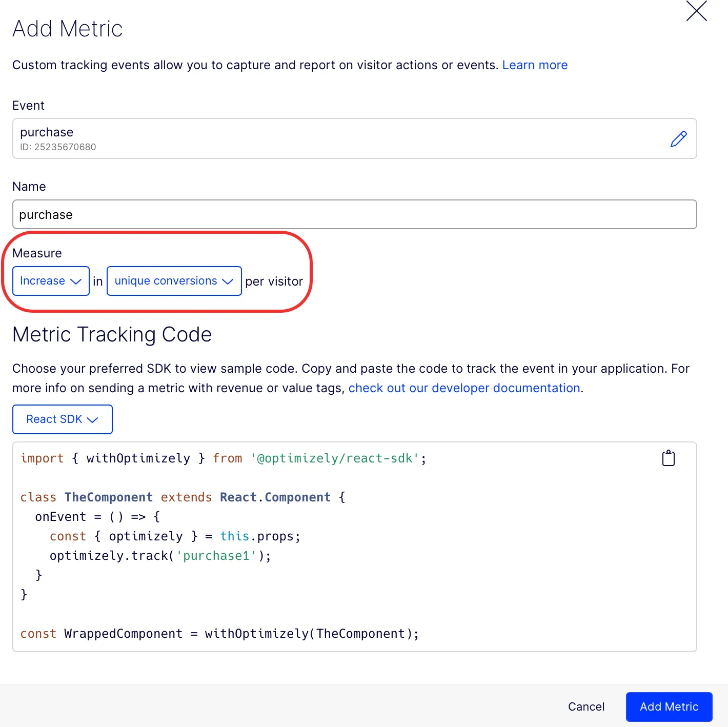Click the Add Metric dialog title
This screenshot has height=727, width=728.
click(x=68, y=29)
